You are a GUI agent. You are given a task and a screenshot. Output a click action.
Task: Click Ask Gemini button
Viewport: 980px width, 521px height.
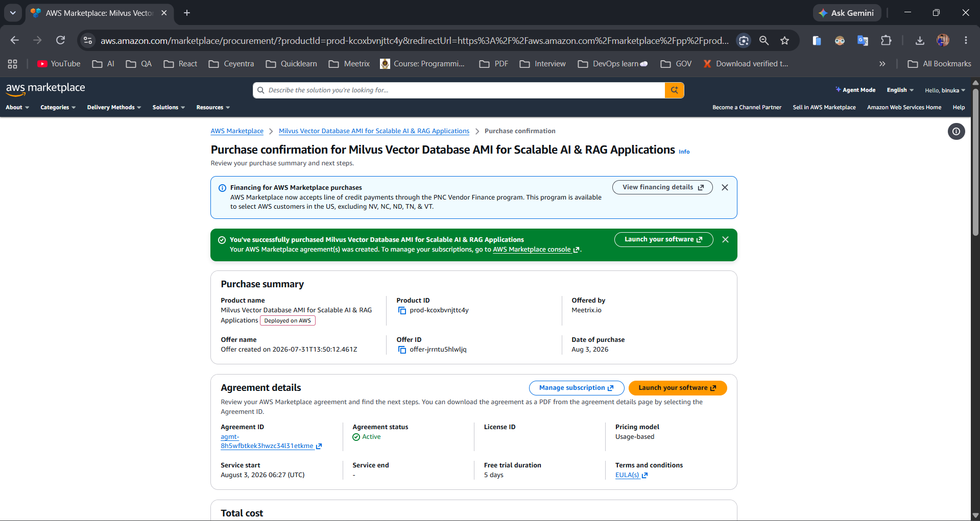click(x=847, y=13)
